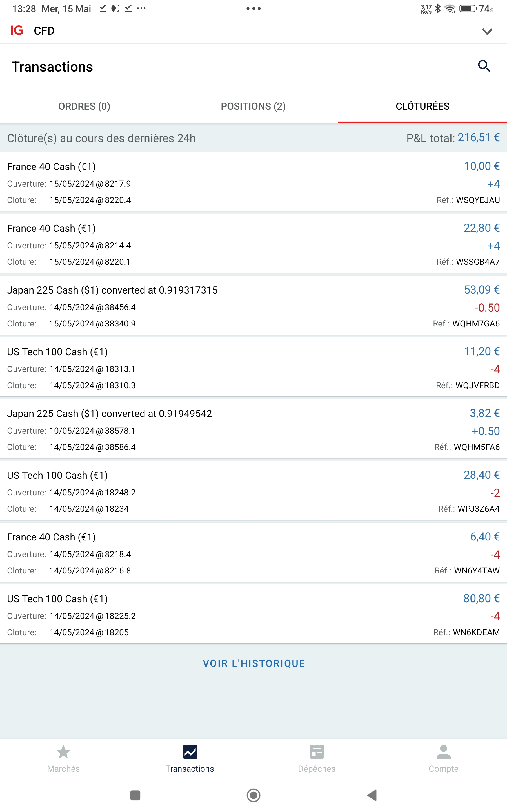Open the Dépêches news icon

tap(317, 752)
